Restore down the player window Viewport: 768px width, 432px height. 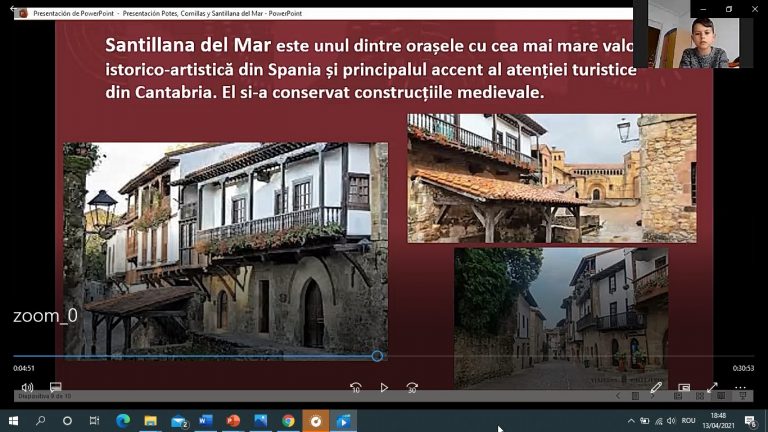coord(729,9)
